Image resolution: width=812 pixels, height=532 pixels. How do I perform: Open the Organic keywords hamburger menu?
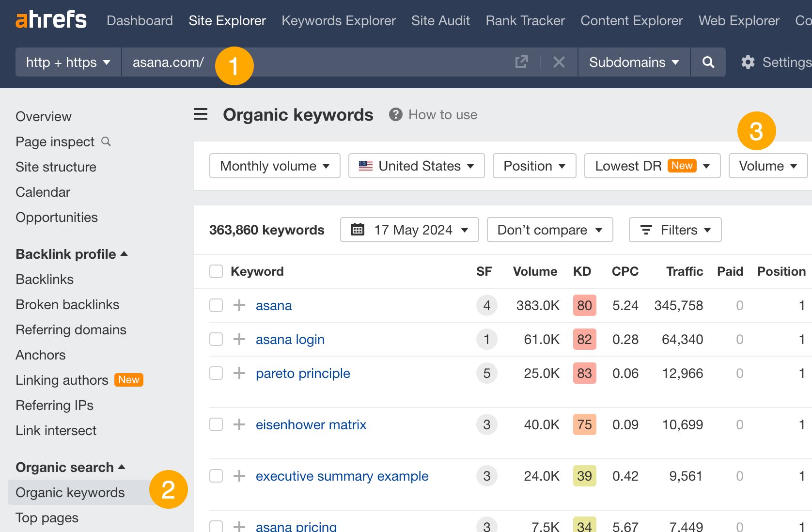[x=200, y=114]
